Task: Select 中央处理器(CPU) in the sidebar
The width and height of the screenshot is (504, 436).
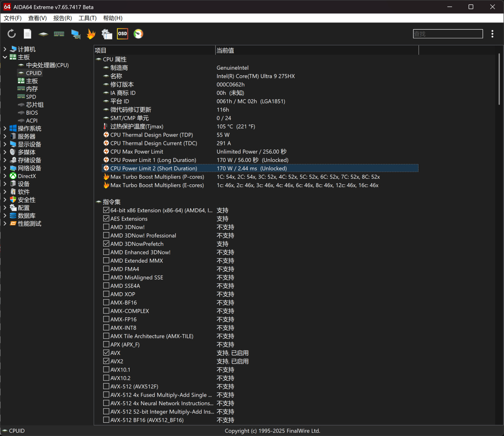Action: point(47,65)
